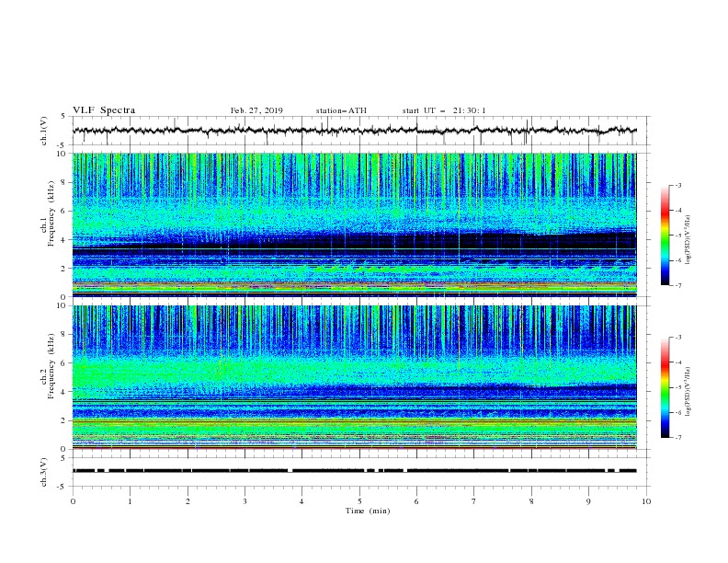This screenshot has height=563, width=728.
Task: Click the "5" tick on the Time axis
Action: pyautogui.click(x=359, y=501)
